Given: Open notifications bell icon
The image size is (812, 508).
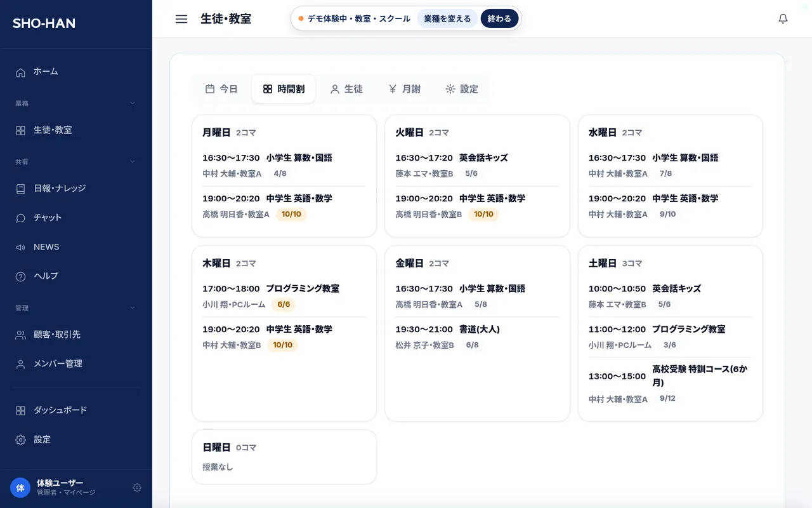Looking at the screenshot, I should coord(783,19).
